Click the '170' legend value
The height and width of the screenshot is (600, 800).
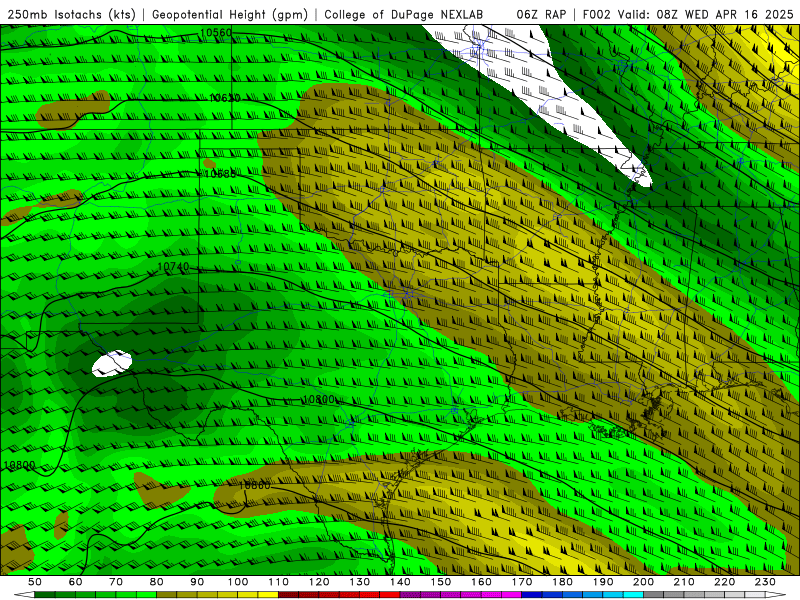click(x=522, y=582)
